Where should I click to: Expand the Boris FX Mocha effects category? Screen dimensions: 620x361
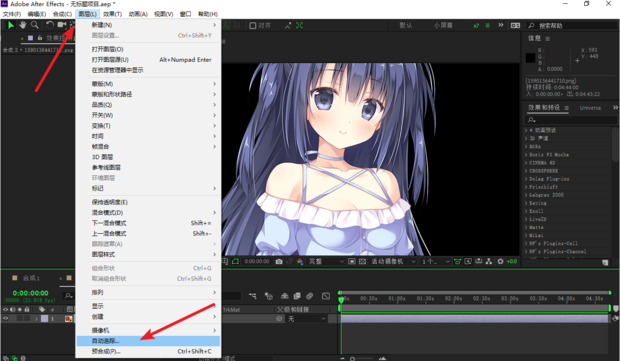(x=526, y=155)
